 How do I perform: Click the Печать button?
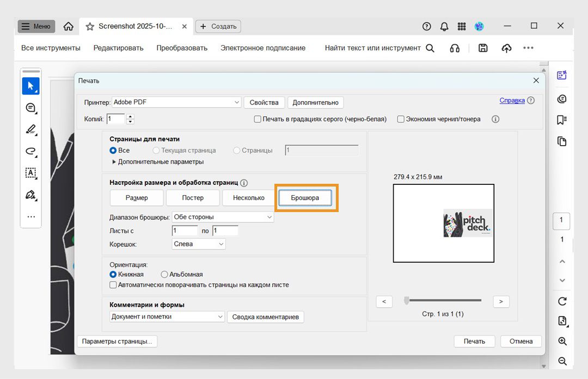point(474,341)
